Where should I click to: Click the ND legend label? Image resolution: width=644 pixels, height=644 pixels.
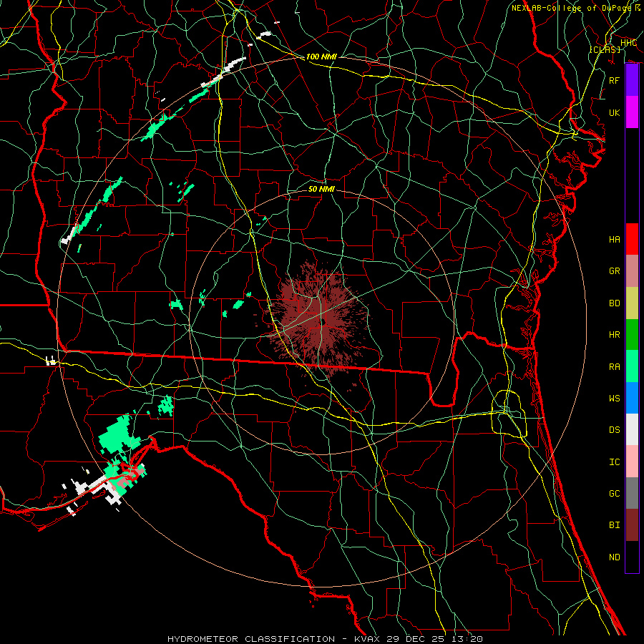point(615,557)
